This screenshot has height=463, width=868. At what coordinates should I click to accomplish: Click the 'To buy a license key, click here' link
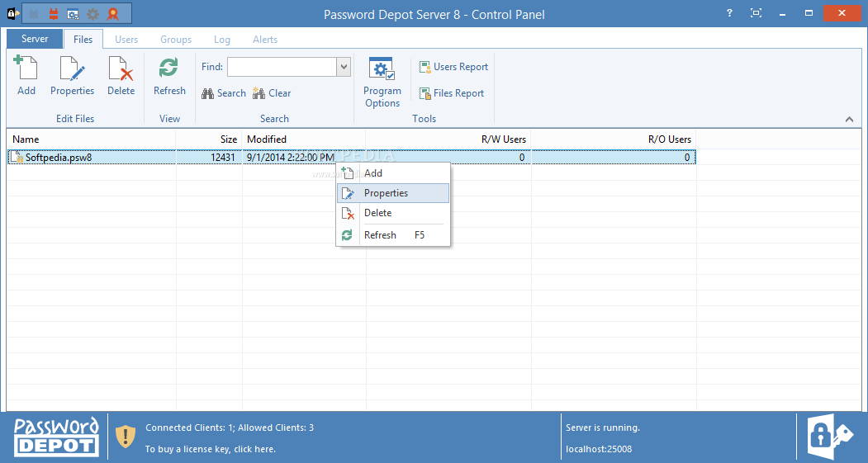tap(211, 449)
